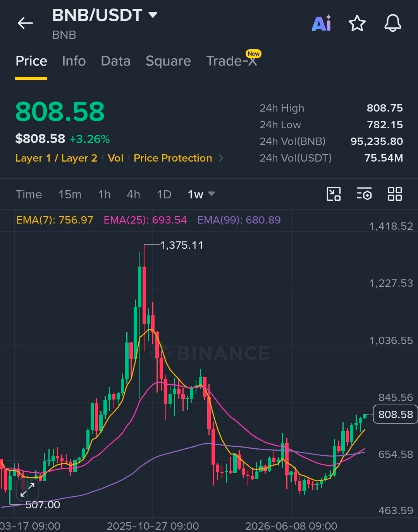Screen dimensions: 418x532
Task: Open the grid layout icon
Action: coord(395,194)
